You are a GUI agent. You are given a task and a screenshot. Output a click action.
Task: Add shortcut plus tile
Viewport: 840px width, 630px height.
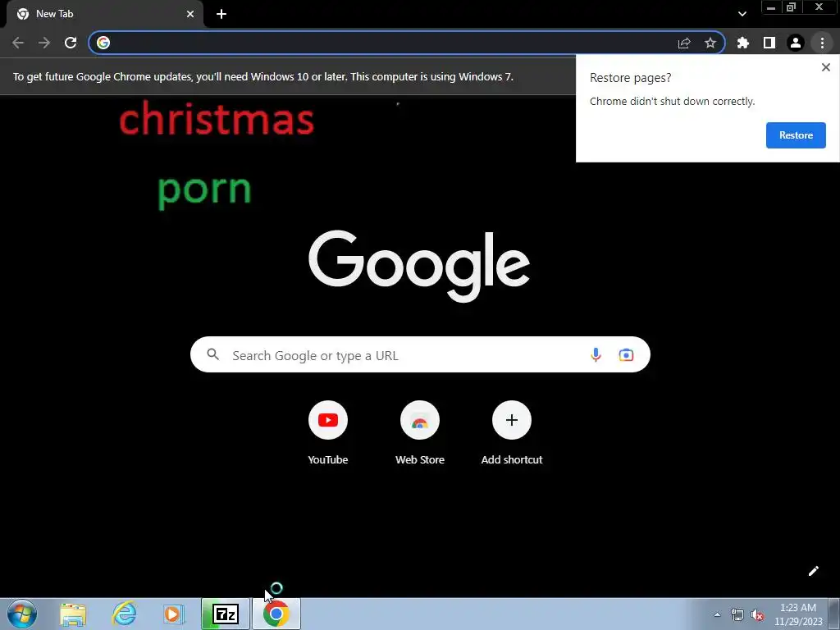[512, 433]
